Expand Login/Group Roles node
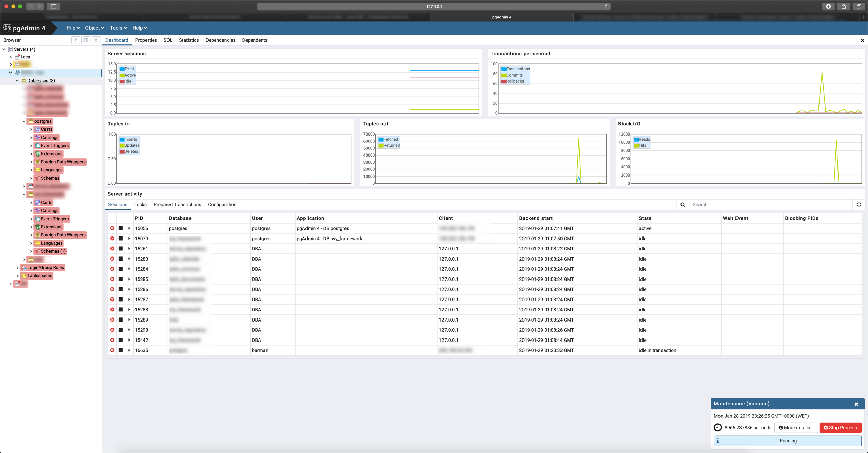868x453 pixels. [17, 268]
